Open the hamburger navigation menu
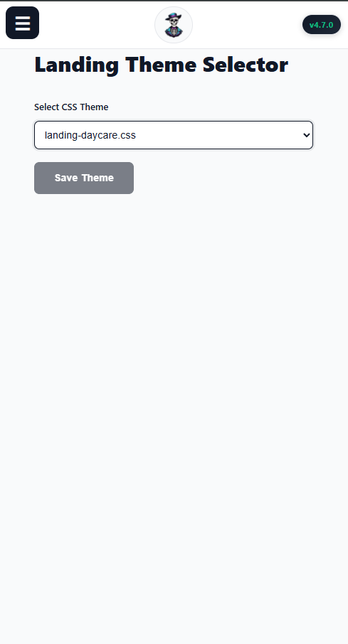The width and height of the screenshot is (348, 644). 22,23
